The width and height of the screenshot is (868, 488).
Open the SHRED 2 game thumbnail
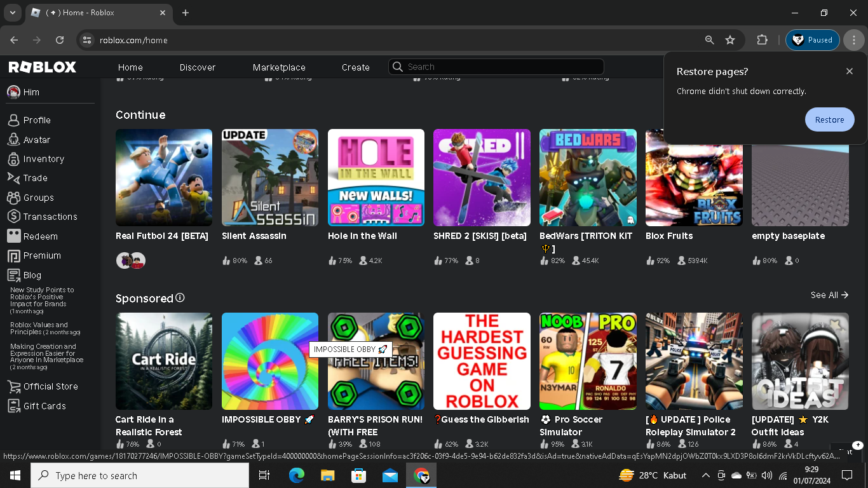(x=482, y=178)
